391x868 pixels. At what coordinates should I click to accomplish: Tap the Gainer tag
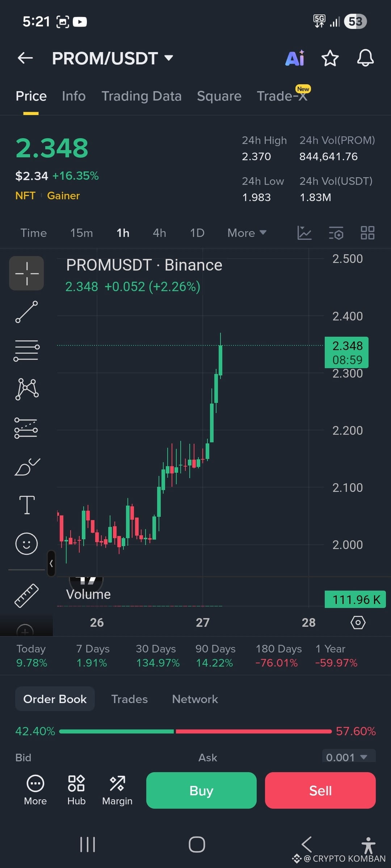click(x=63, y=196)
